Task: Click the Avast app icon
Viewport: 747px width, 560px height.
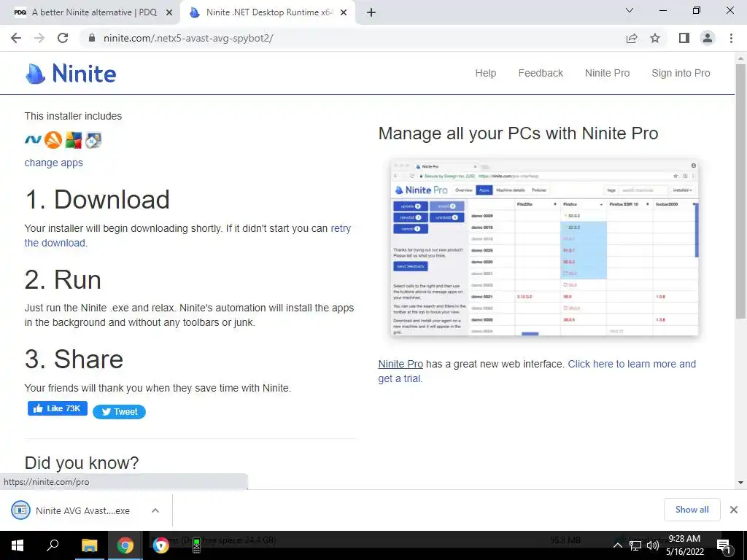Action: 53,140
